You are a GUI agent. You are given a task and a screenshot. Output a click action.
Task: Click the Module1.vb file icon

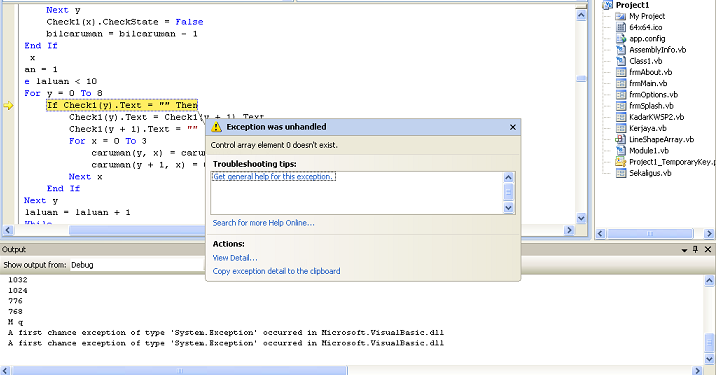621,150
